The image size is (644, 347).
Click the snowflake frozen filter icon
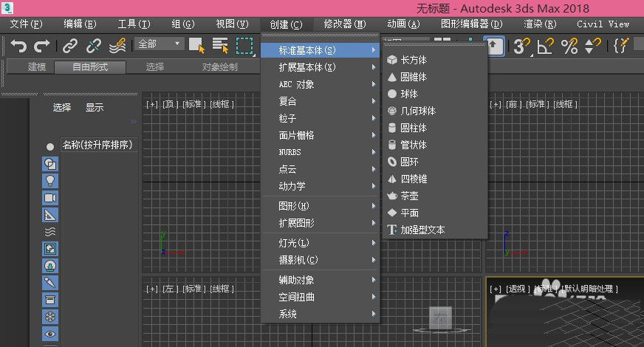pos(50,317)
